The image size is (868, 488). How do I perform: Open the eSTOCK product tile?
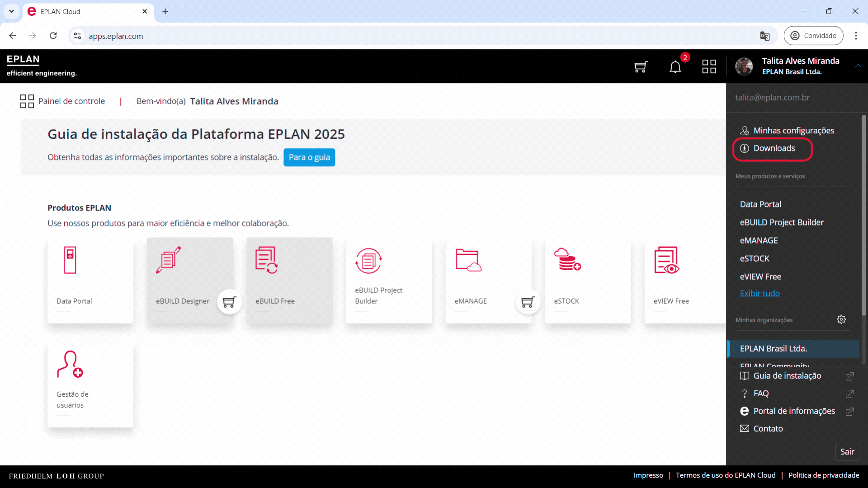[587, 280]
